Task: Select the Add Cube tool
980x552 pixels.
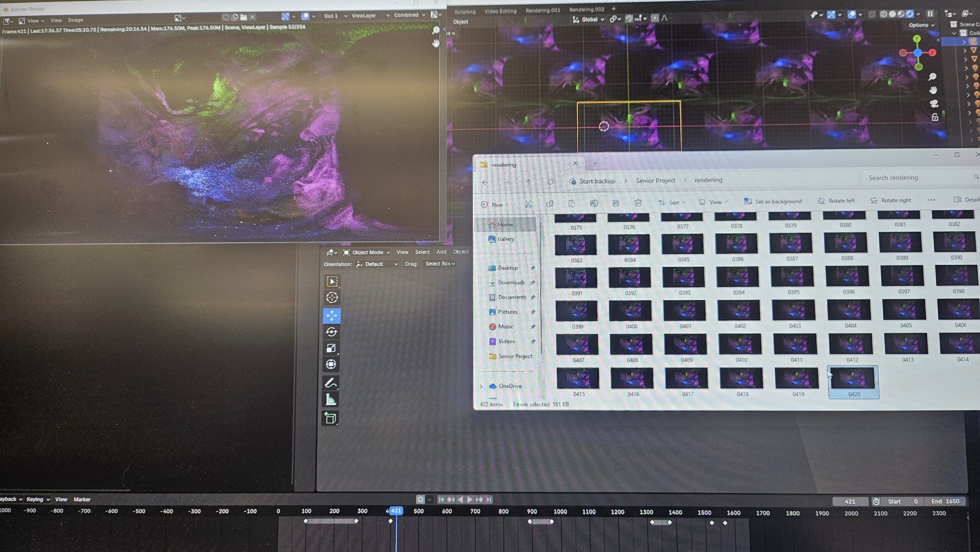Action: pos(330,418)
